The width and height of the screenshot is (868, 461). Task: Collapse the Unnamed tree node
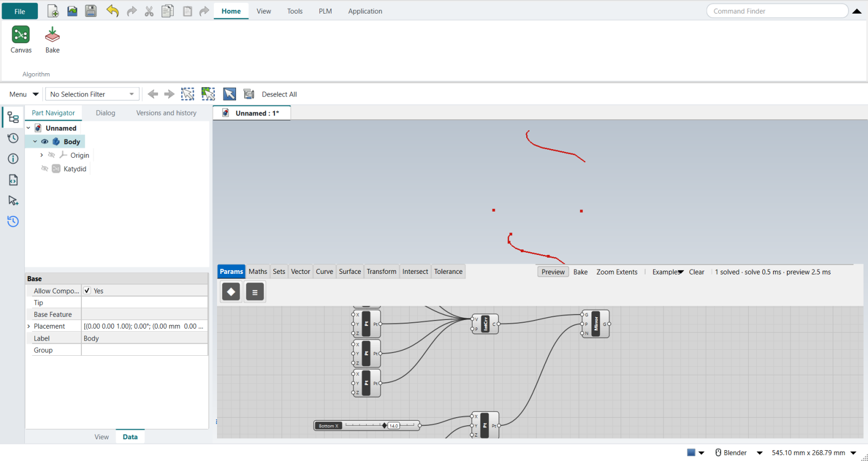coord(29,128)
